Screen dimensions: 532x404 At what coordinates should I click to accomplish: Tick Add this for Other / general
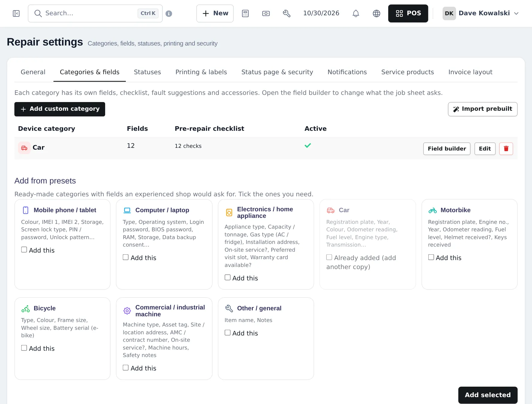click(x=228, y=332)
